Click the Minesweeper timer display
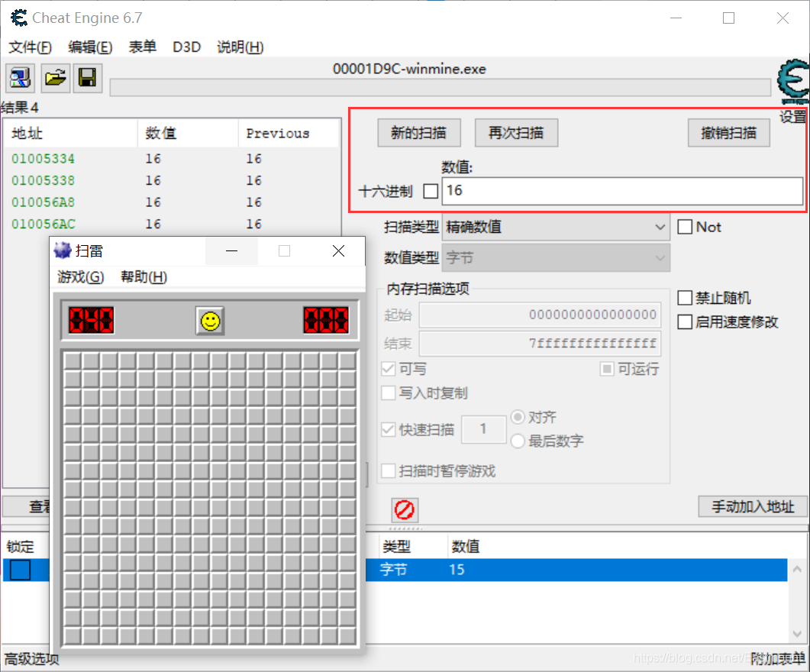 tap(326, 320)
